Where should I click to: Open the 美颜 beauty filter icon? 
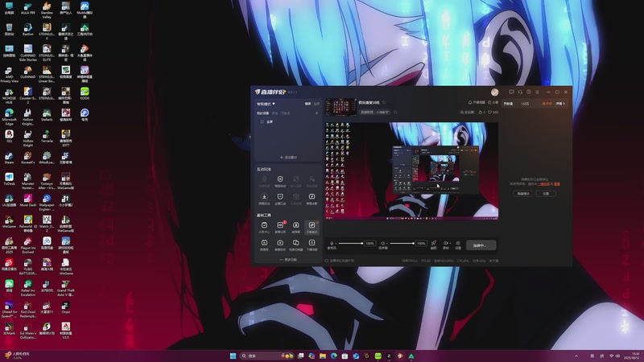[433, 245]
